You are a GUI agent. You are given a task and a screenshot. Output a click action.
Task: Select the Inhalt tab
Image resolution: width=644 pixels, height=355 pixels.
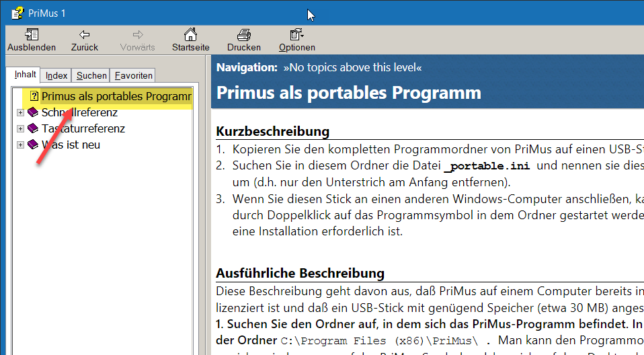click(x=25, y=75)
